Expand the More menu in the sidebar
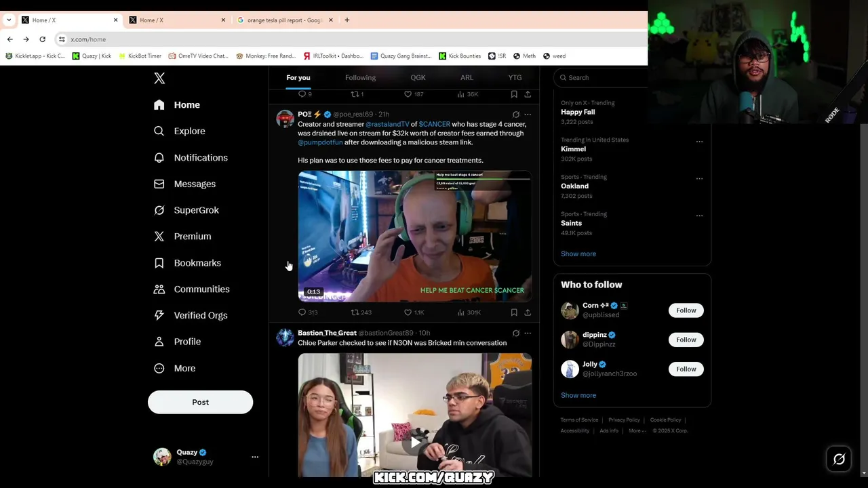Screen dimensions: 868x488 (174, 368)
